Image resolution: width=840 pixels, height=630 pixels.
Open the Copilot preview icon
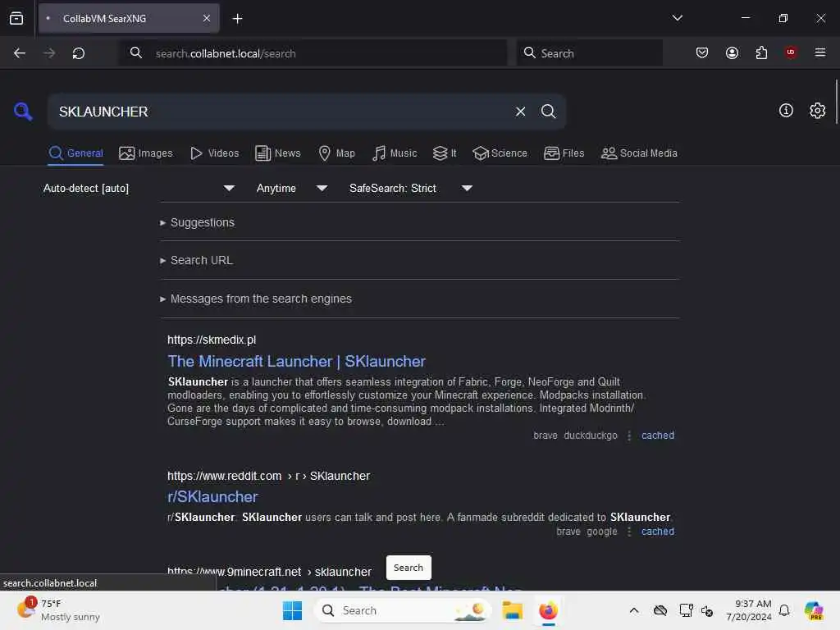(814, 610)
